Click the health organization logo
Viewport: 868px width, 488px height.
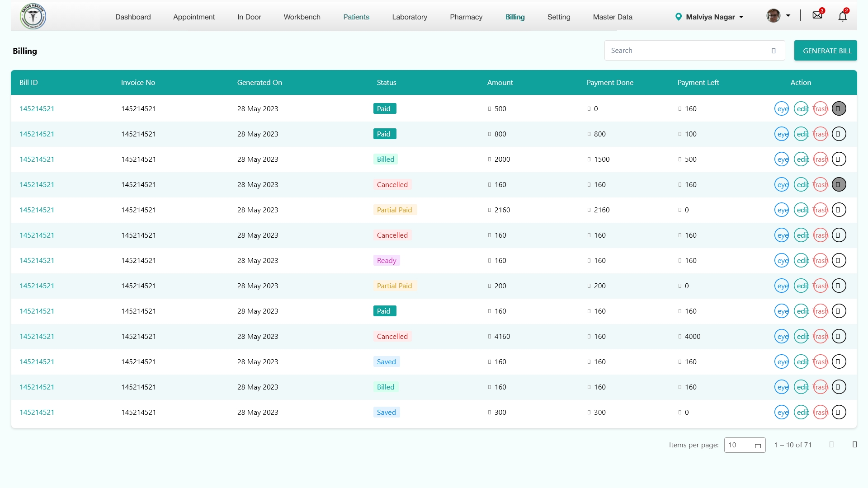33,17
